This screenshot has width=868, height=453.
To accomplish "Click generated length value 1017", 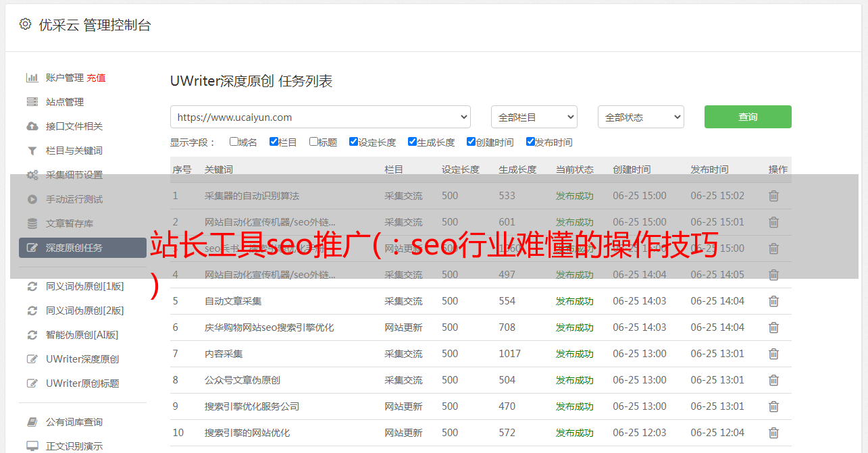I will [510, 354].
